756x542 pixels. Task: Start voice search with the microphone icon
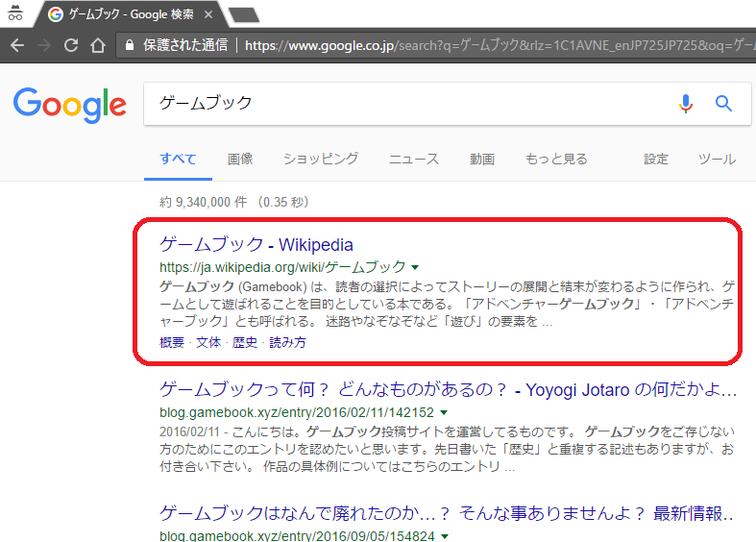pos(685,104)
